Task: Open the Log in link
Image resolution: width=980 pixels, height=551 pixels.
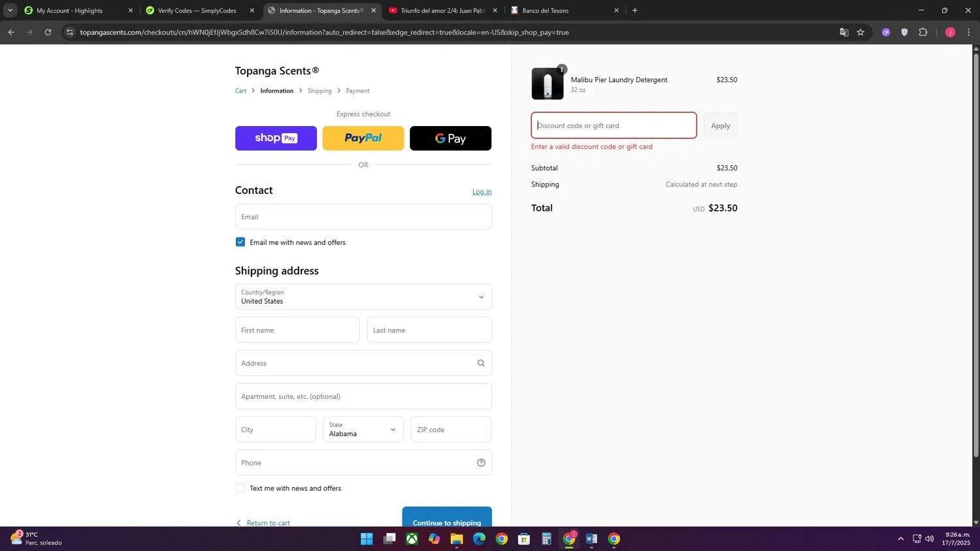Action: (482, 191)
